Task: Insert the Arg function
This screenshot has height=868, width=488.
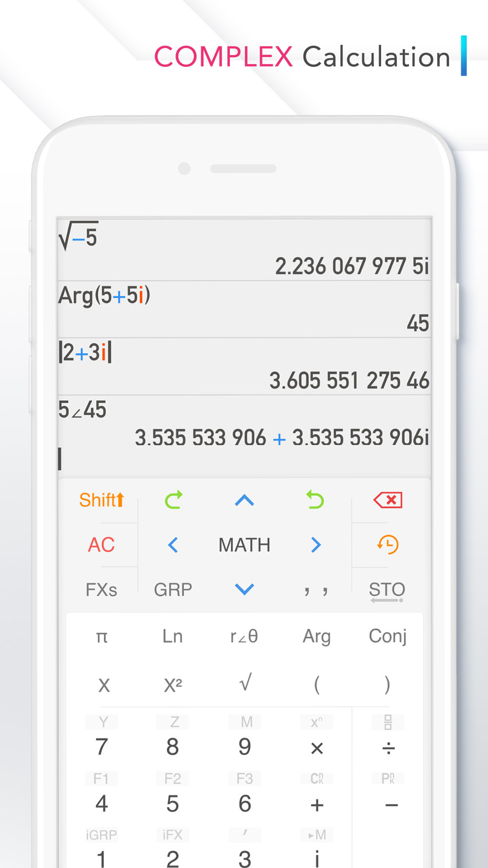Action: click(317, 637)
